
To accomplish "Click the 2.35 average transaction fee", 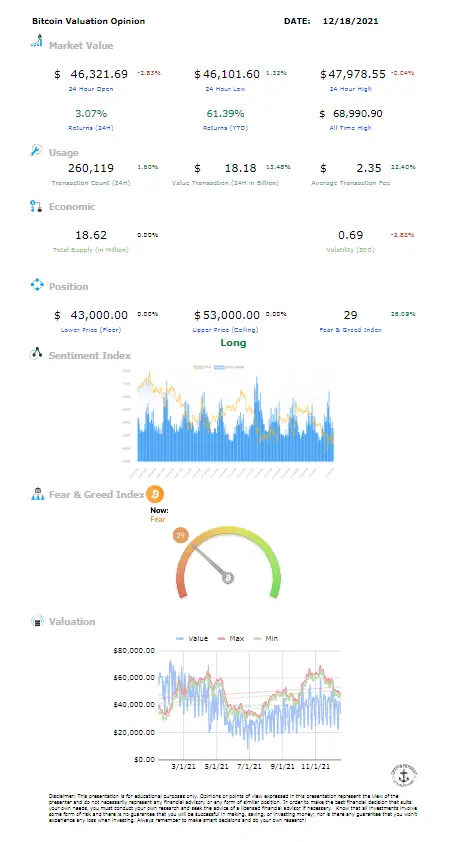I will tap(369, 168).
